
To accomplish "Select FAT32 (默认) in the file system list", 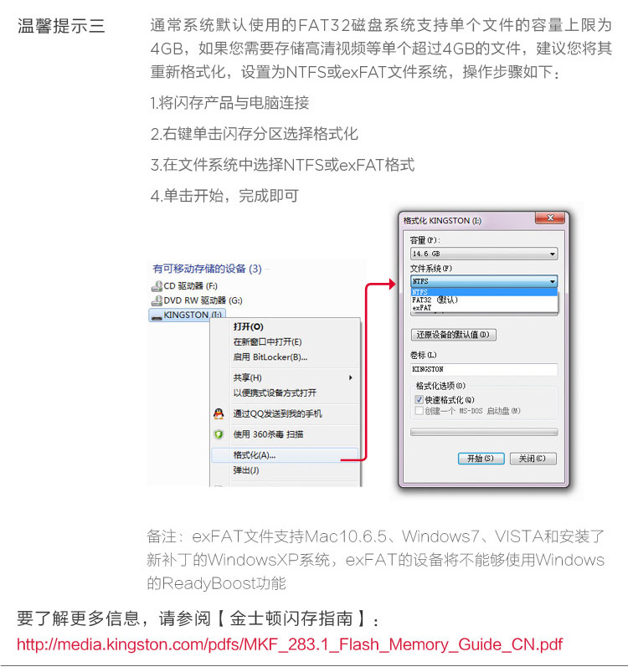I will pyautogui.click(x=435, y=300).
